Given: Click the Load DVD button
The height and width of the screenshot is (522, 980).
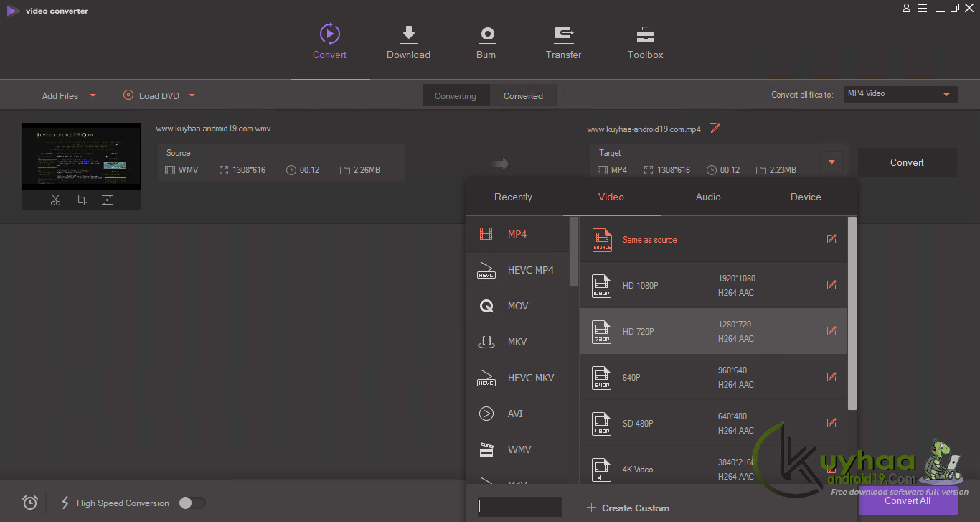Looking at the screenshot, I should point(151,95).
